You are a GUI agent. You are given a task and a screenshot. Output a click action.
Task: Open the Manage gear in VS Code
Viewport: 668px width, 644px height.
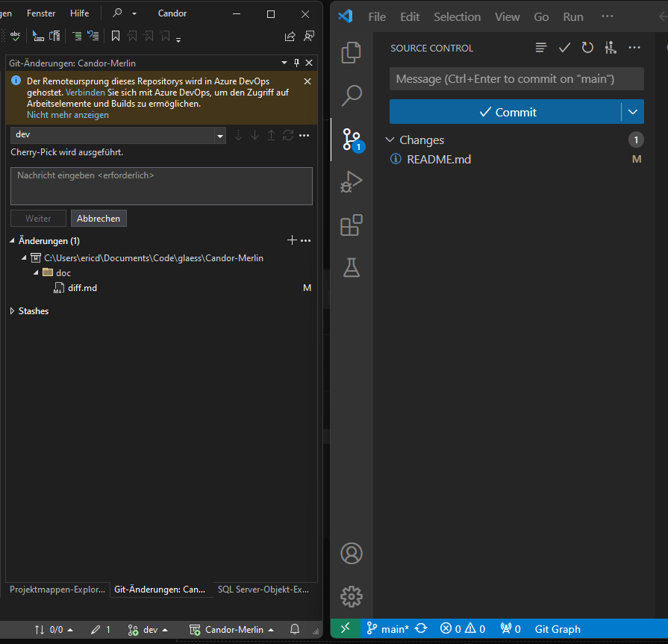click(352, 596)
